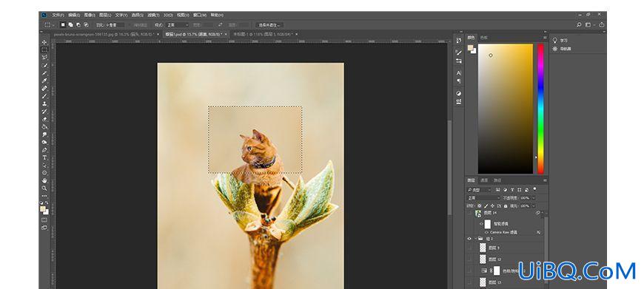Toggle the layer filter on/off switch
The image size is (644, 289).
point(534,189)
